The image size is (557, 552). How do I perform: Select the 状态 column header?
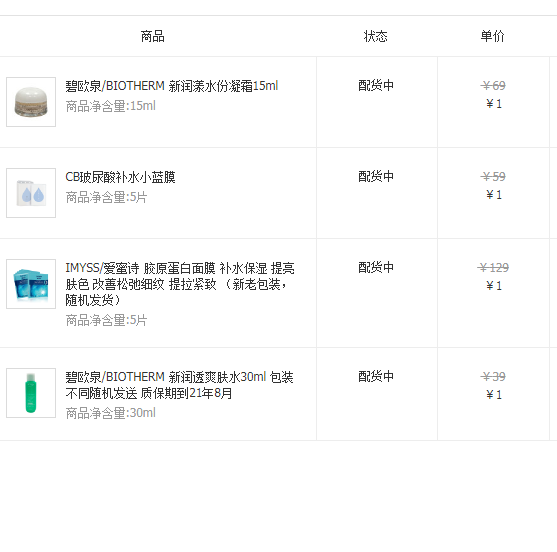pos(375,36)
